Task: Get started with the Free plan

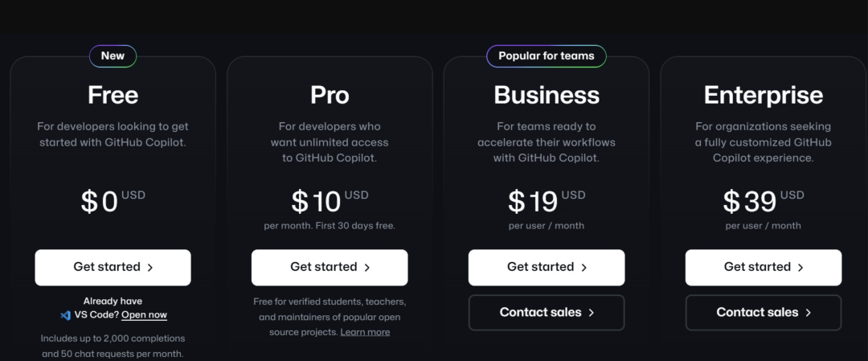Action: pos(113,268)
